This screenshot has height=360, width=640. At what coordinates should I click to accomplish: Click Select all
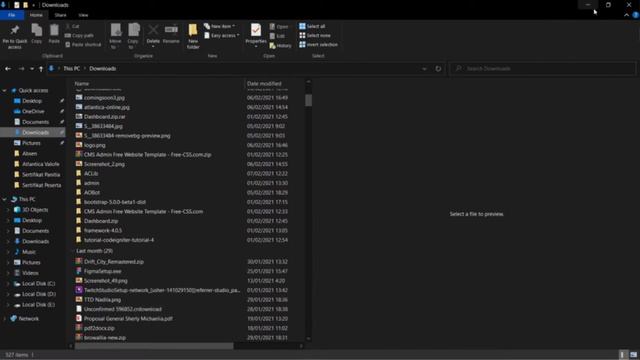312,26
